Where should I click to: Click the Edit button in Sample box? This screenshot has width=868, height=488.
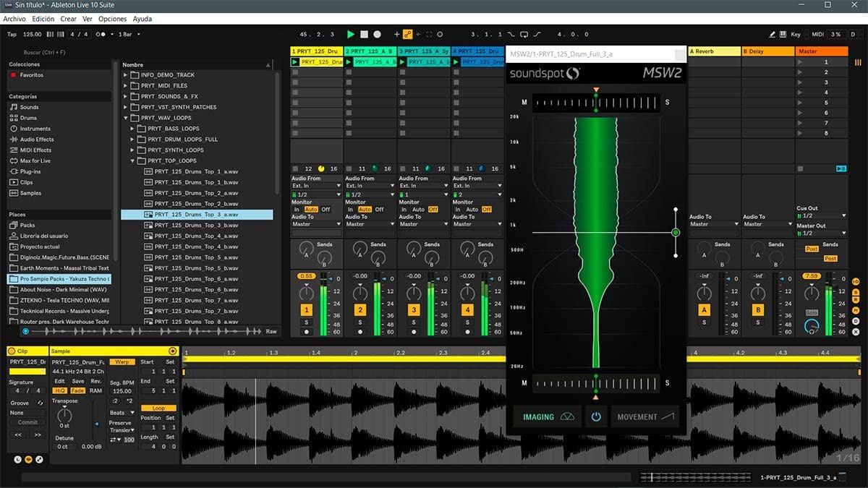[x=60, y=381]
